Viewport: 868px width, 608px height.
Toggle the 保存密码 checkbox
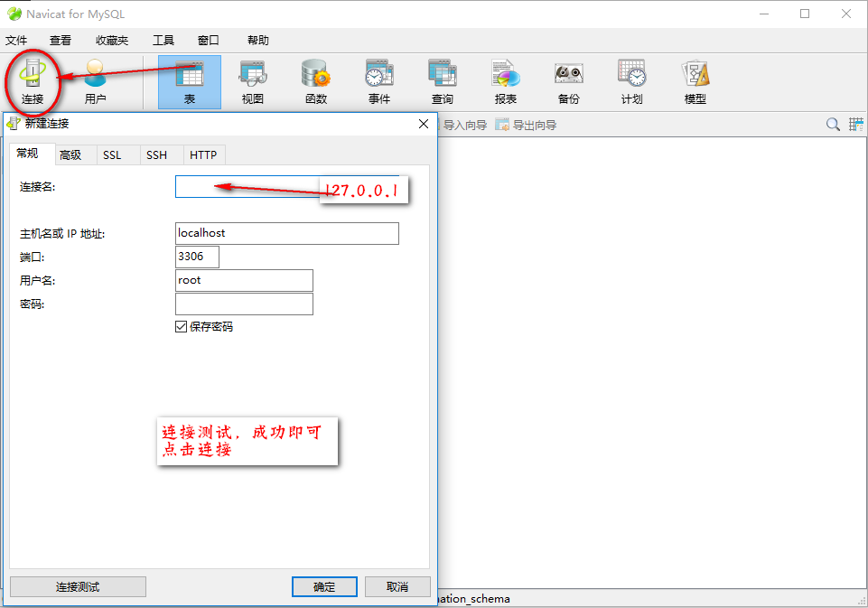[181, 327]
